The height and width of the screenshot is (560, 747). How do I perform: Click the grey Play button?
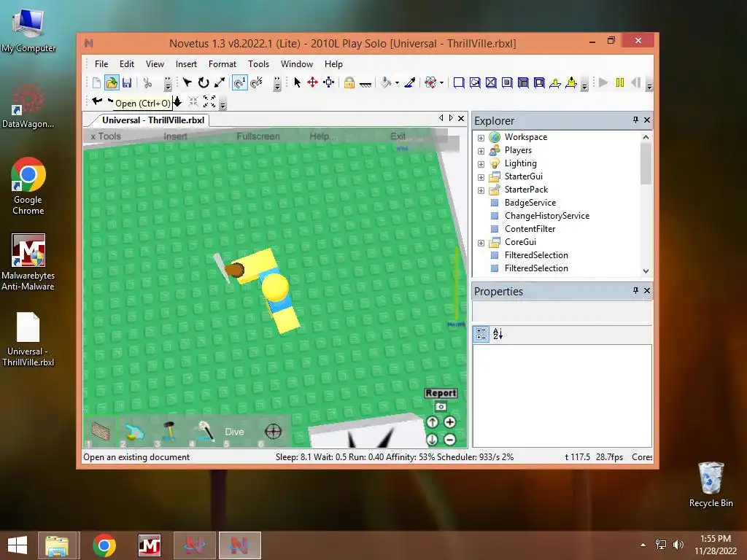pos(603,82)
